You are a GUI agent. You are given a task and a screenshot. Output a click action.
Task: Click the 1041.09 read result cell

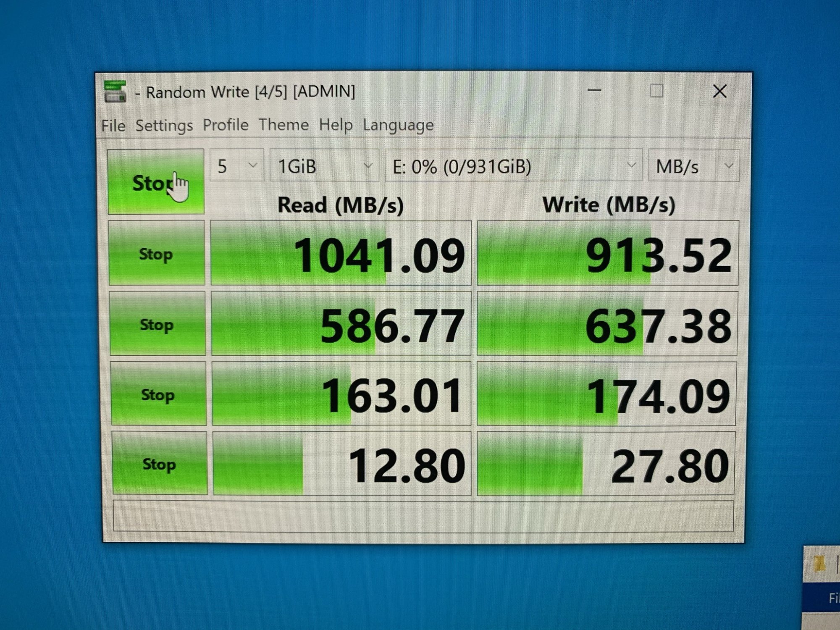341,253
